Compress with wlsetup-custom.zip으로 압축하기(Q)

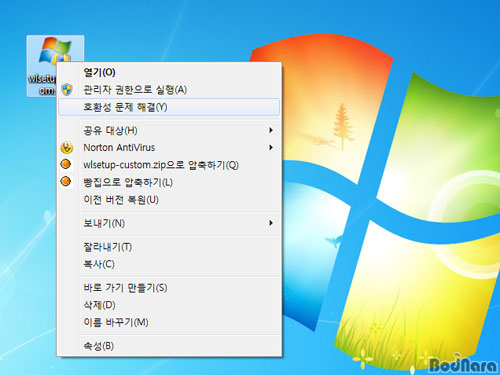(x=169, y=165)
